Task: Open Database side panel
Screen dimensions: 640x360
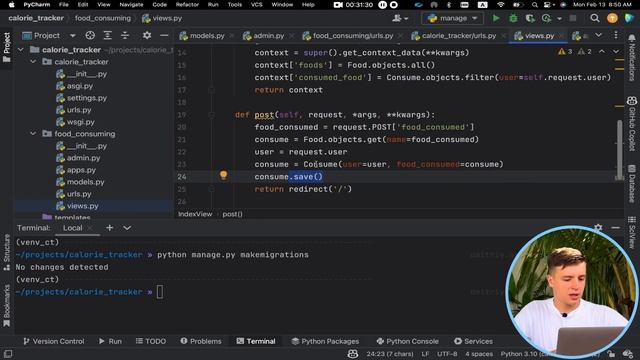Action: click(632, 184)
